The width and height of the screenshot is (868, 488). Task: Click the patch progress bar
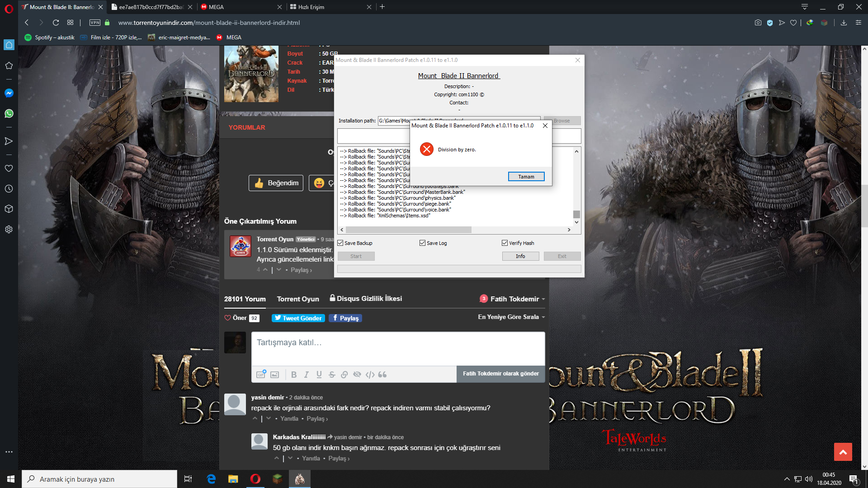click(459, 269)
